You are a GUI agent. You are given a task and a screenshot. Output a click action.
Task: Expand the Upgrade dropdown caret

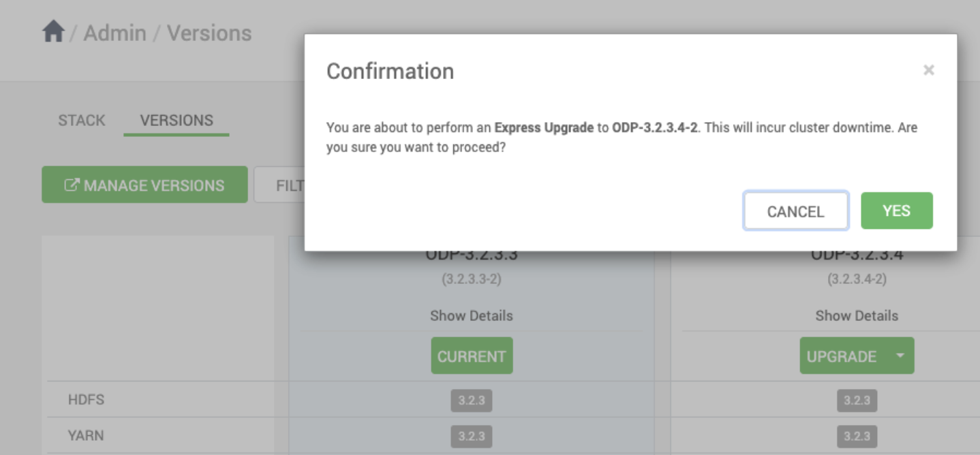click(900, 356)
